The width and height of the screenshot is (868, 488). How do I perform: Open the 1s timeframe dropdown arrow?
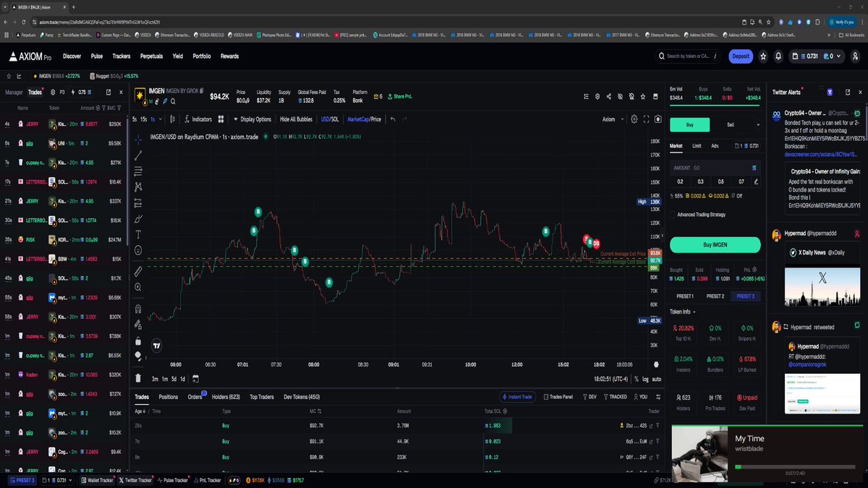click(x=161, y=119)
